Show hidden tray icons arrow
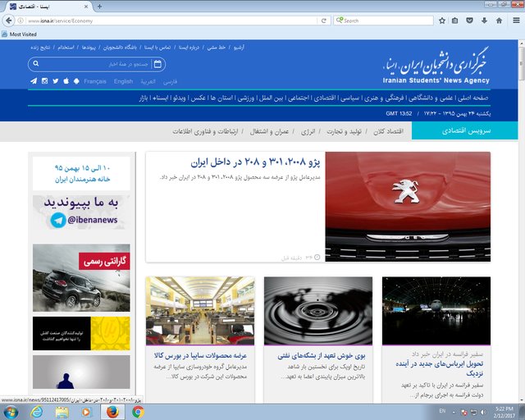This screenshot has height=420, width=525. point(454,413)
